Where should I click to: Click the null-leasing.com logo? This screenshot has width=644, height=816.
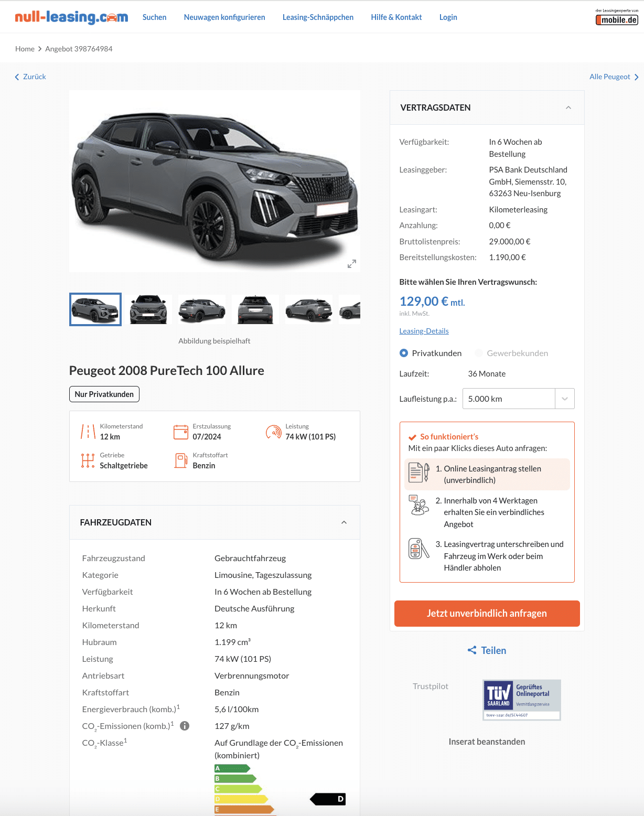(71, 17)
